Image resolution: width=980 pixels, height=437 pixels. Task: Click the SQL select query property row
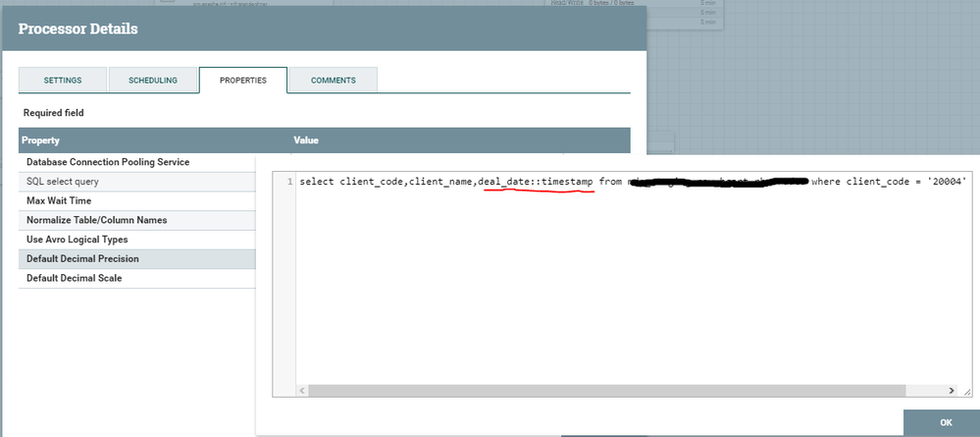point(137,182)
